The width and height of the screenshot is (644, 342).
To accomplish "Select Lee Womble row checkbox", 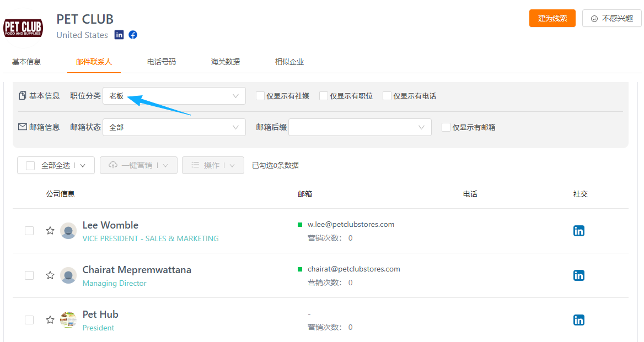I will tap(29, 230).
